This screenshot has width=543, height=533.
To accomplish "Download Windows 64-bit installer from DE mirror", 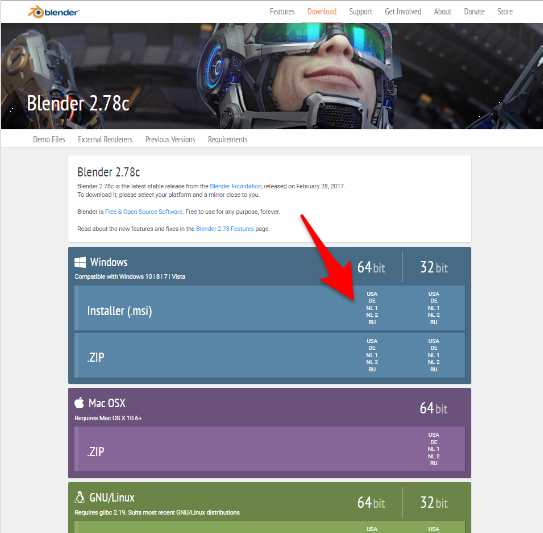I will [x=372, y=301].
